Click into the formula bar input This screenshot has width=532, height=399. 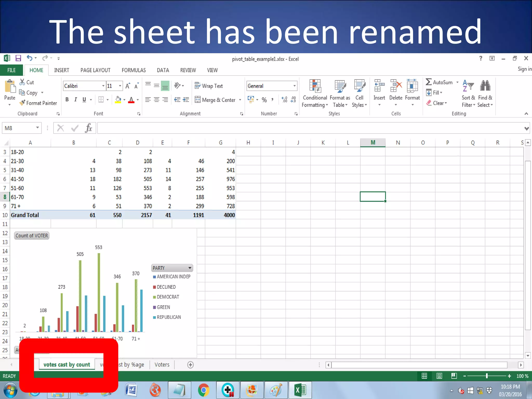[310, 128]
